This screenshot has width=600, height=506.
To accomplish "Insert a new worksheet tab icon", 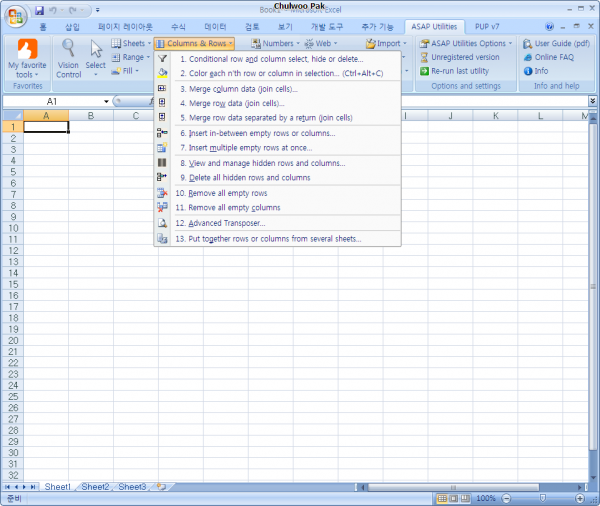I will pos(162,487).
